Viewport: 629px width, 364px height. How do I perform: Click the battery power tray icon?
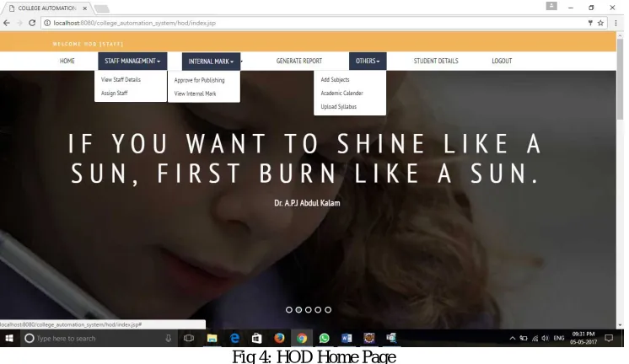524,339
